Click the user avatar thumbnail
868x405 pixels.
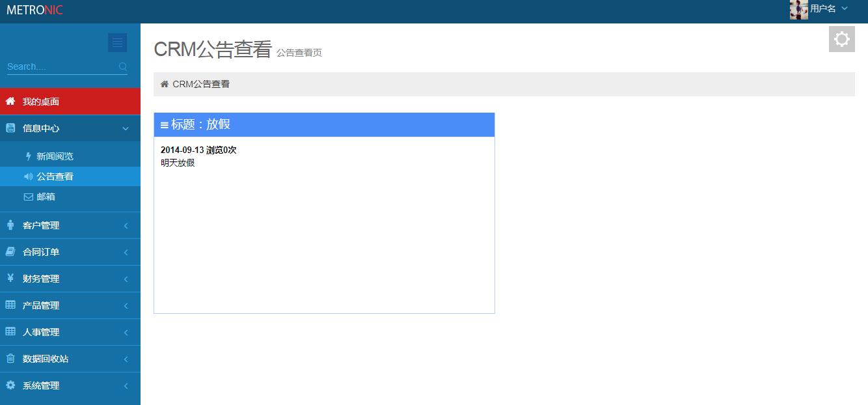pyautogui.click(x=798, y=9)
